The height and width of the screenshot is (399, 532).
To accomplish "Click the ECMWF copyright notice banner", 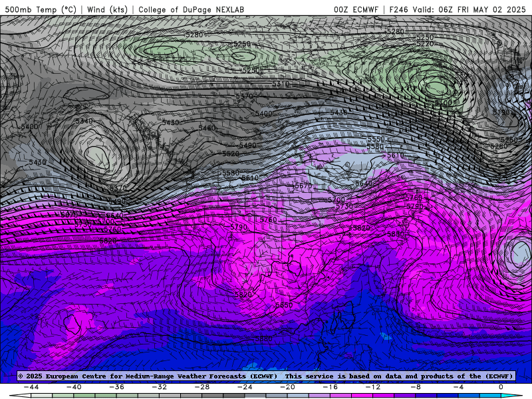I will (266, 376).
